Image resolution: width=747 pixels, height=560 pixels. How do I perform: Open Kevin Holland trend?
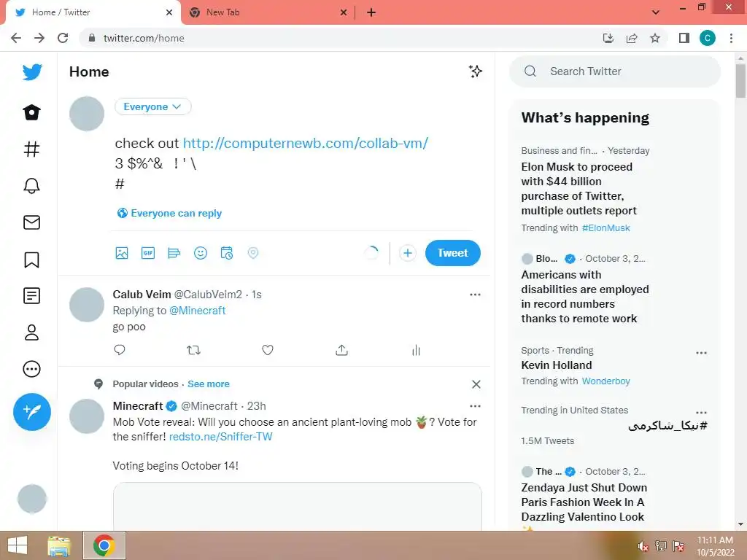(557, 365)
